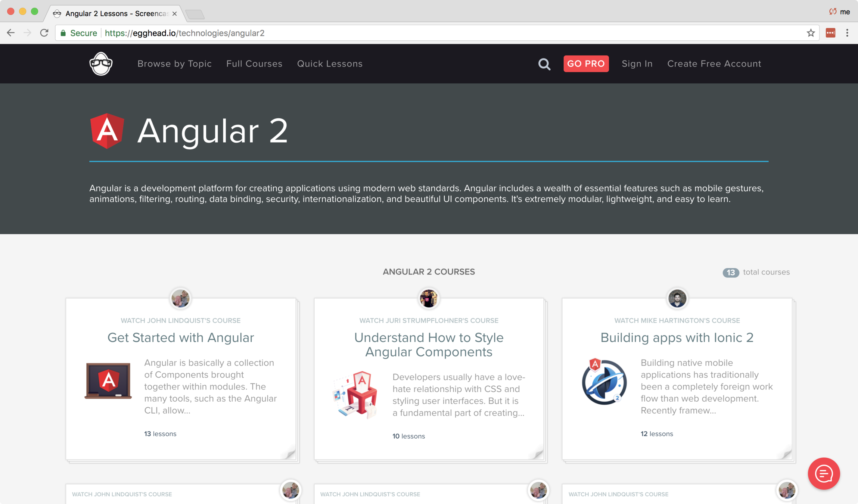Viewport: 858px width, 504px height.
Task: Reload the page
Action: [44, 33]
